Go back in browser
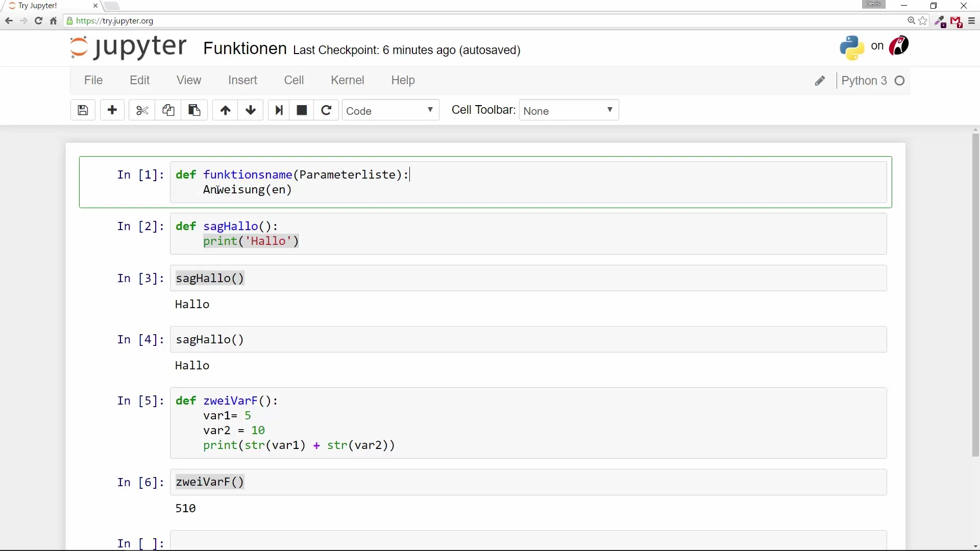 pyautogui.click(x=9, y=21)
